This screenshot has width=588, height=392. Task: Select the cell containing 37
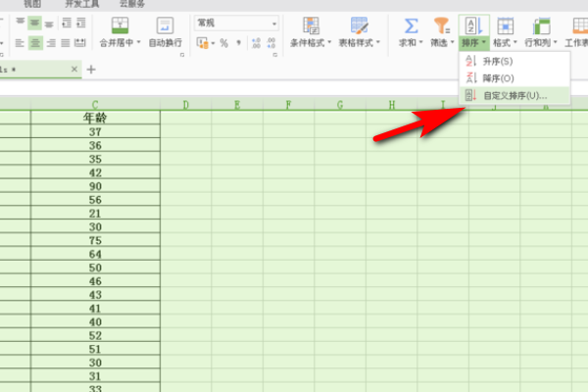pos(95,131)
